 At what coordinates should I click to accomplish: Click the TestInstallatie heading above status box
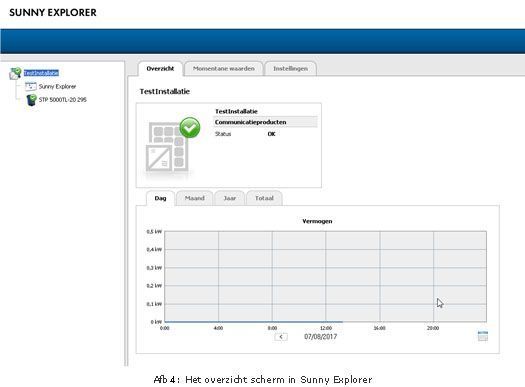(165, 91)
